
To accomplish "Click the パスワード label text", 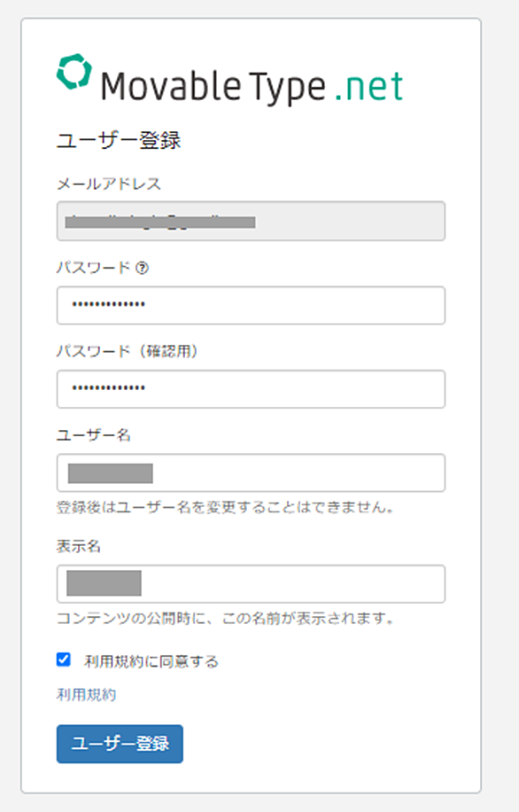I will point(93,268).
